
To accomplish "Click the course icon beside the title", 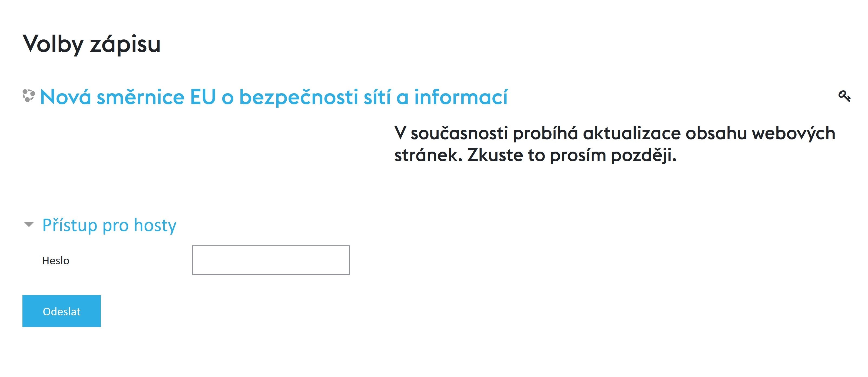I will (29, 96).
